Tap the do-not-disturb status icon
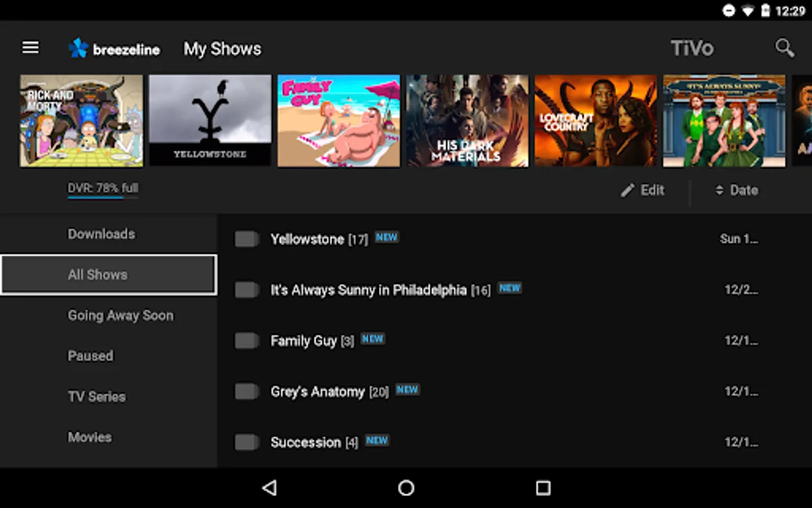812x508 pixels. pyautogui.click(x=729, y=11)
